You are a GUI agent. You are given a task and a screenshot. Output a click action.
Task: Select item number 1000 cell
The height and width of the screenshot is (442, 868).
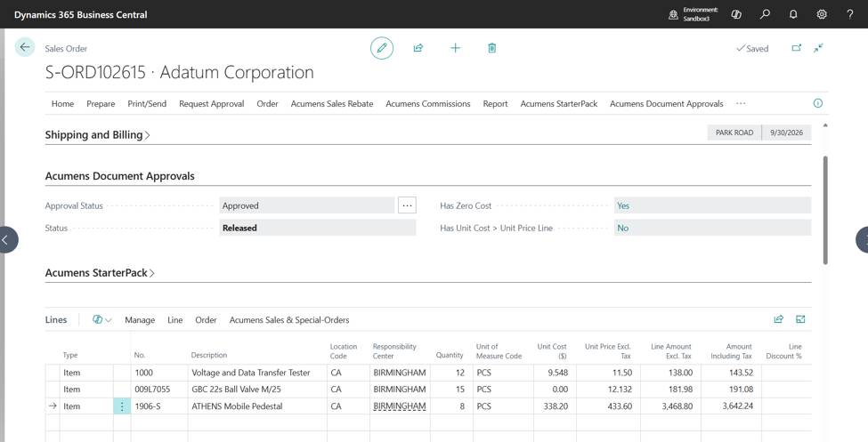click(x=159, y=373)
